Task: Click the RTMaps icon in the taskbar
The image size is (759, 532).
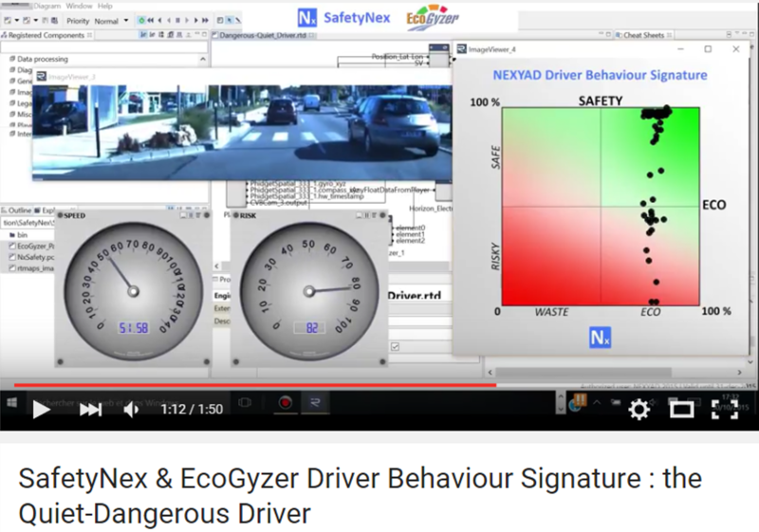Action: point(315,403)
